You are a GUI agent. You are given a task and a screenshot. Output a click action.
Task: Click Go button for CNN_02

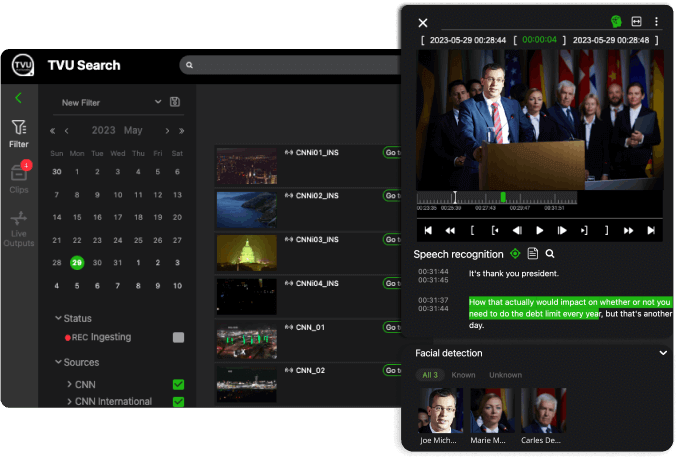point(392,370)
